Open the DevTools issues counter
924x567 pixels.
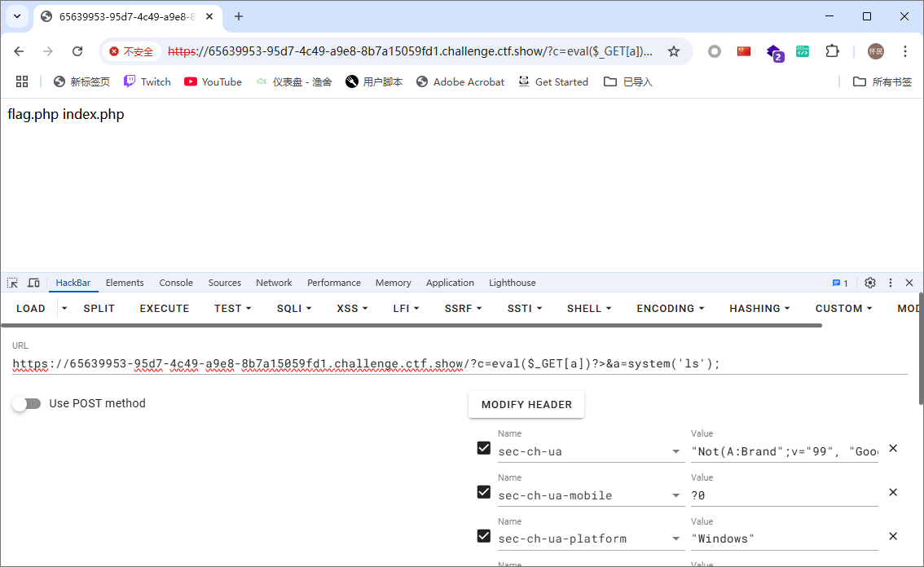point(840,283)
